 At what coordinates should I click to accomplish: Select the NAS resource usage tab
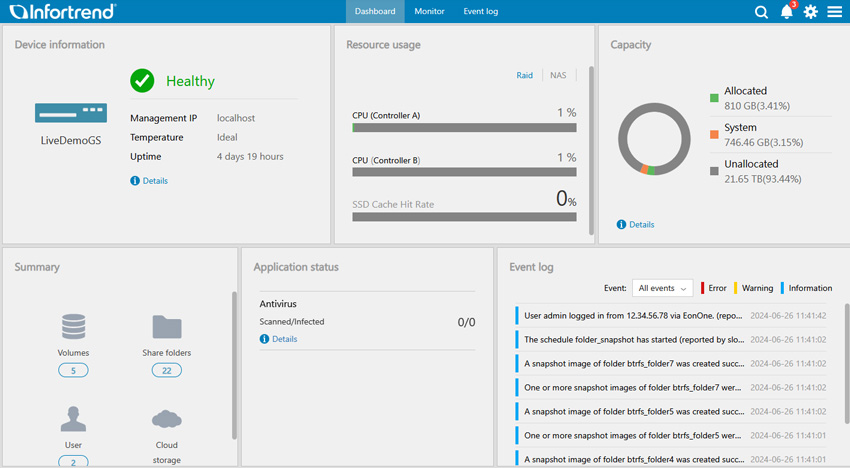[x=558, y=75]
